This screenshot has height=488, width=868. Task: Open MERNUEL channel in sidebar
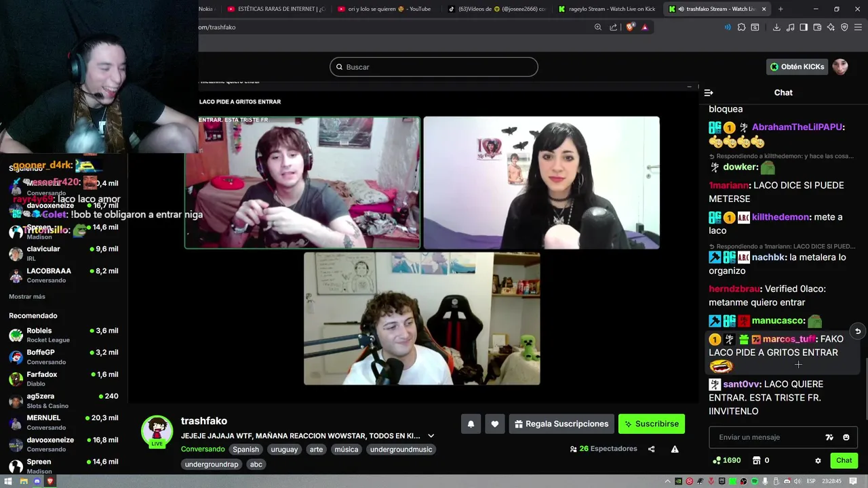coord(64,422)
